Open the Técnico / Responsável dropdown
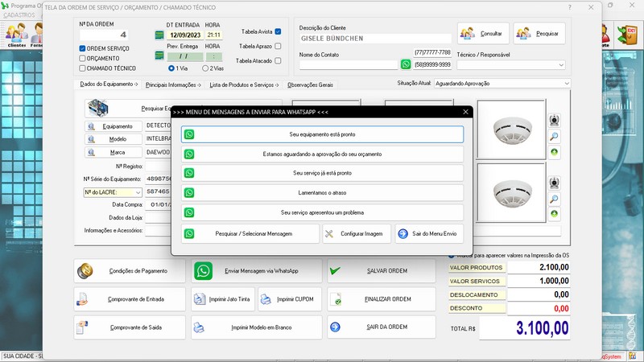The image size is (644, 362). 561,66
